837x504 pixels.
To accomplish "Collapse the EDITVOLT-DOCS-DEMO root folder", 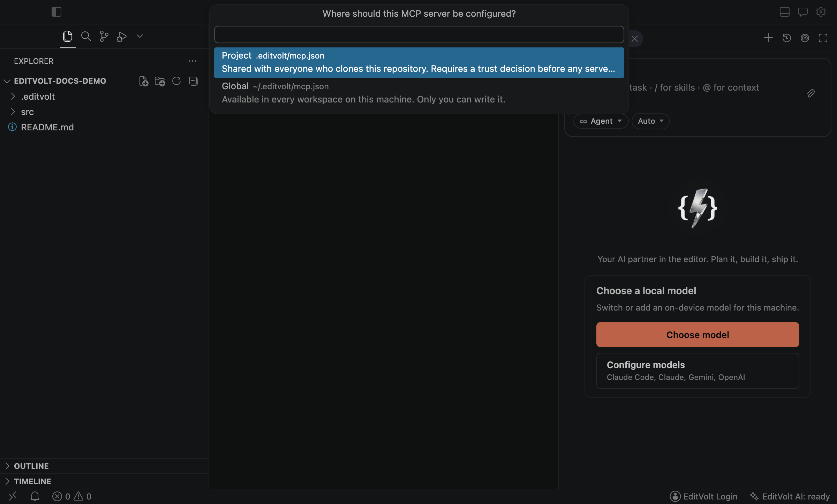I will pos(7,81).
